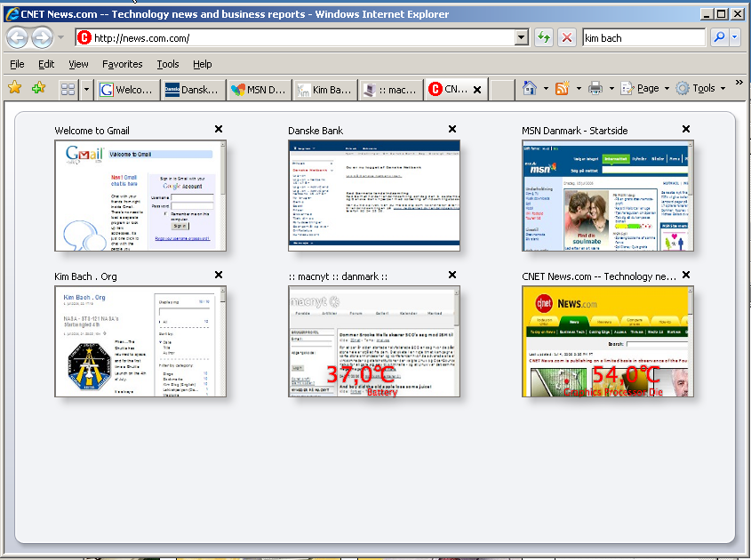
Task: Open the Danske Bank page thumbnail
Action: pyautogui.click(x=374, y=196)
